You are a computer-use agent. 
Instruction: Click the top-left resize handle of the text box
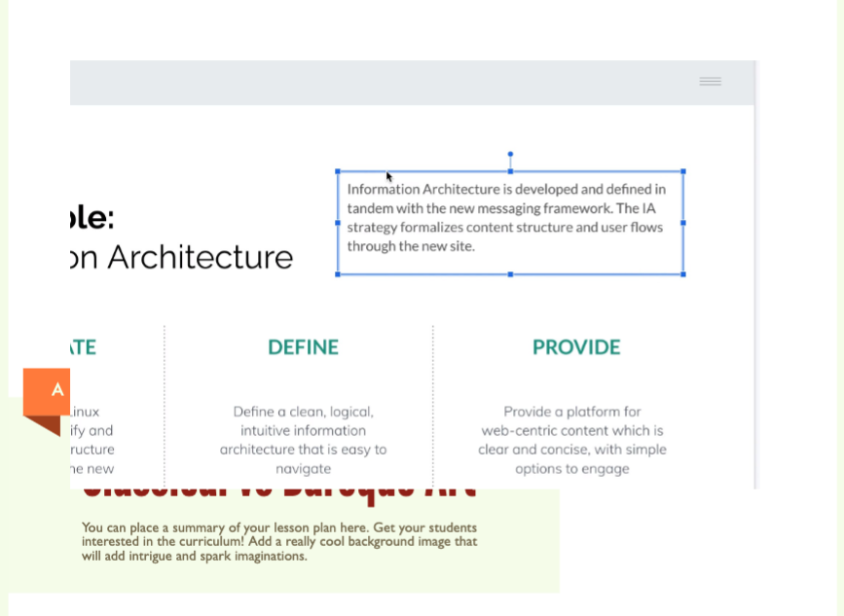pyautogui.click(x=338, y=171)
